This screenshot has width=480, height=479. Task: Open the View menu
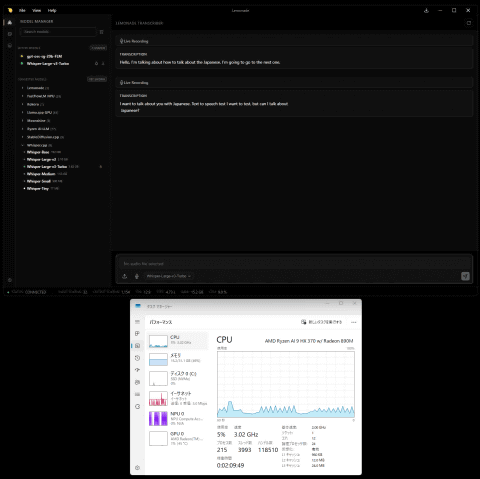(x=36, y=10)
